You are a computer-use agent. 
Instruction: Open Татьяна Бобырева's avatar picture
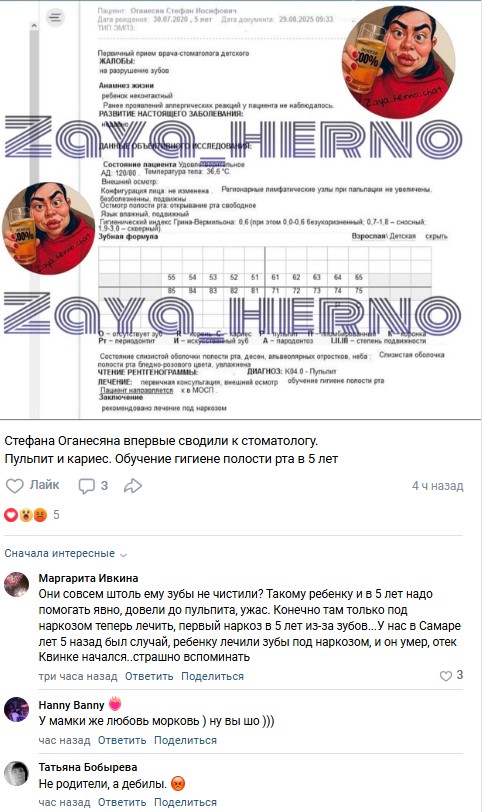click(17, 773)
